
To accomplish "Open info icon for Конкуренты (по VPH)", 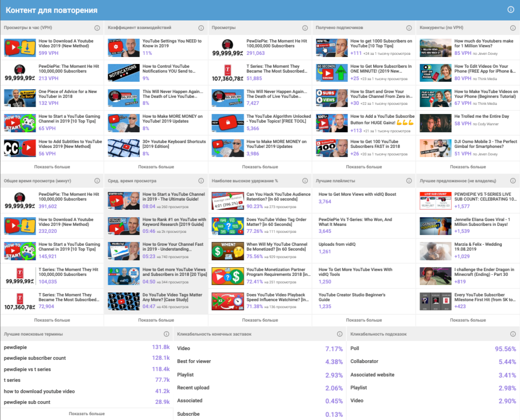I will click(x=512, y=28).
